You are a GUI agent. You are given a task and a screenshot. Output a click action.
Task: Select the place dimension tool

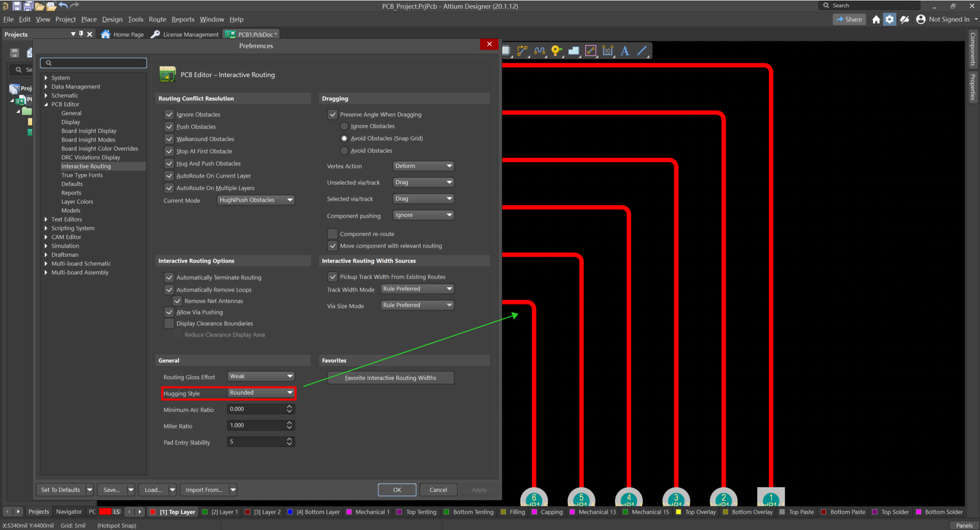[608, 51]
